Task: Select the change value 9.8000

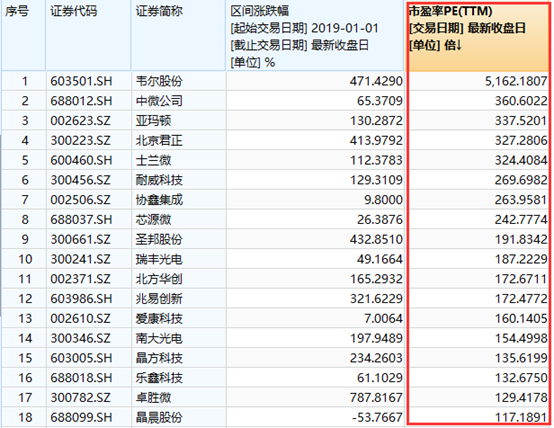Action: (383, 200)
